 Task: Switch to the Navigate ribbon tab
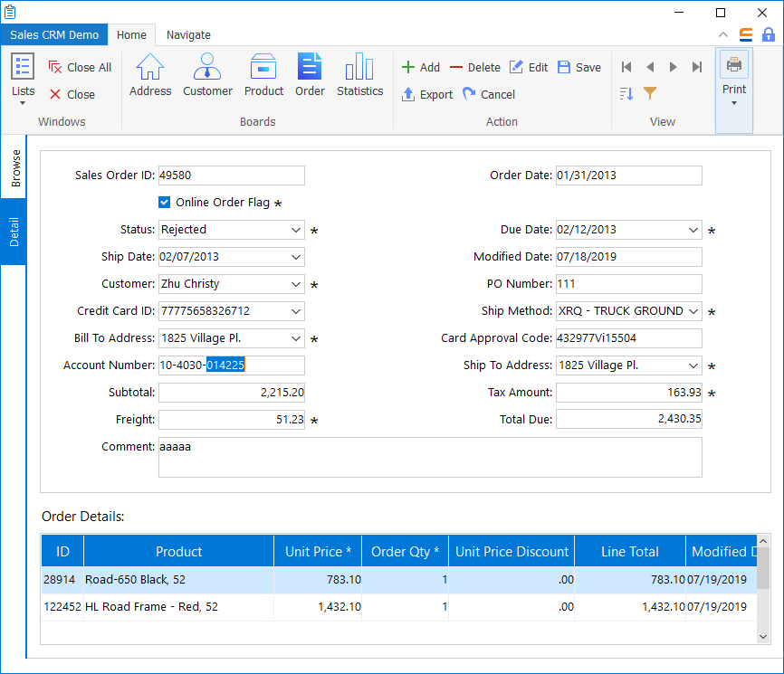click(188, 35)
